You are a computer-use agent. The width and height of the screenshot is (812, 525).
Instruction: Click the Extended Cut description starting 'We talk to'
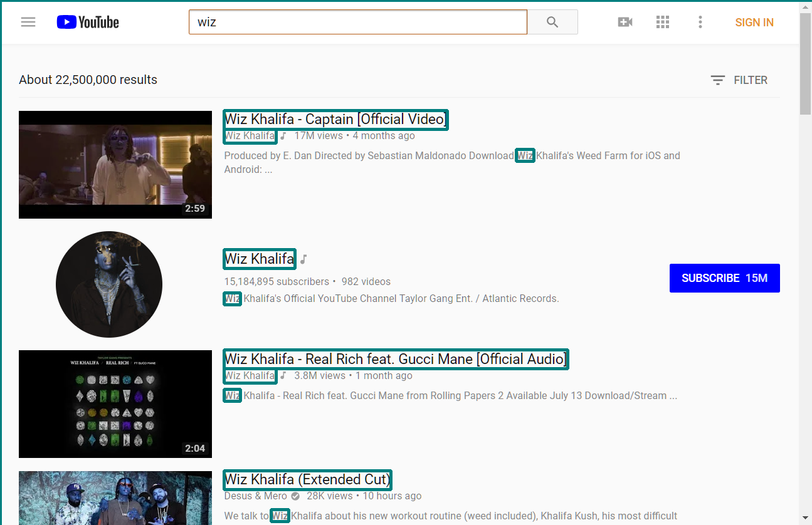[451, 516]
